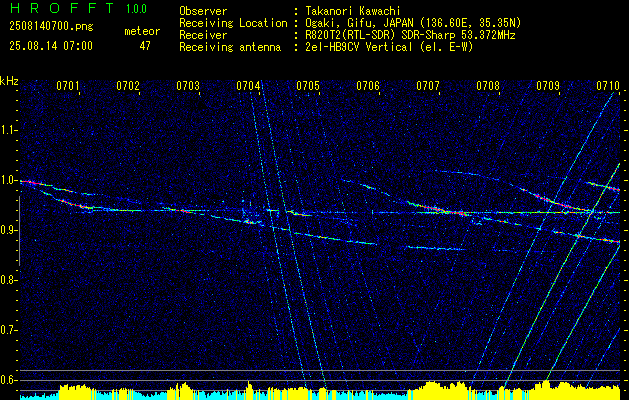Click the HROFFT title text

(62, 8)
